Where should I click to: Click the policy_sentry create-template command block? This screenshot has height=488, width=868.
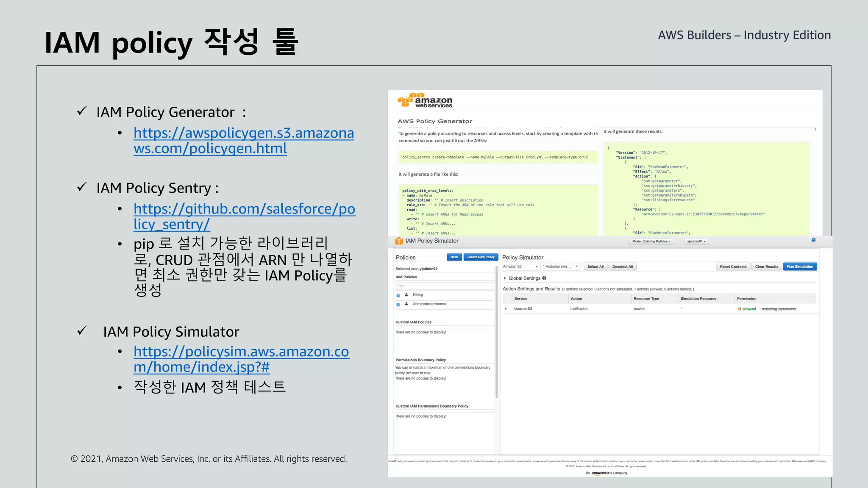pos(498,157)
